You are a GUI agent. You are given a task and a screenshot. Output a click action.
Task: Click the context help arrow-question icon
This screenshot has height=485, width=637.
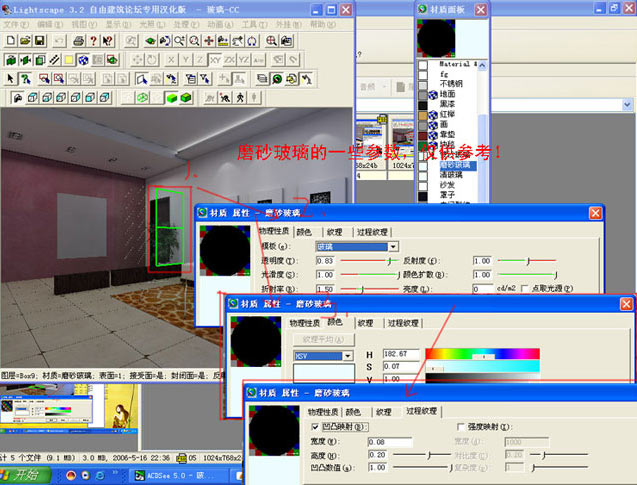click(x=108, y=41)
